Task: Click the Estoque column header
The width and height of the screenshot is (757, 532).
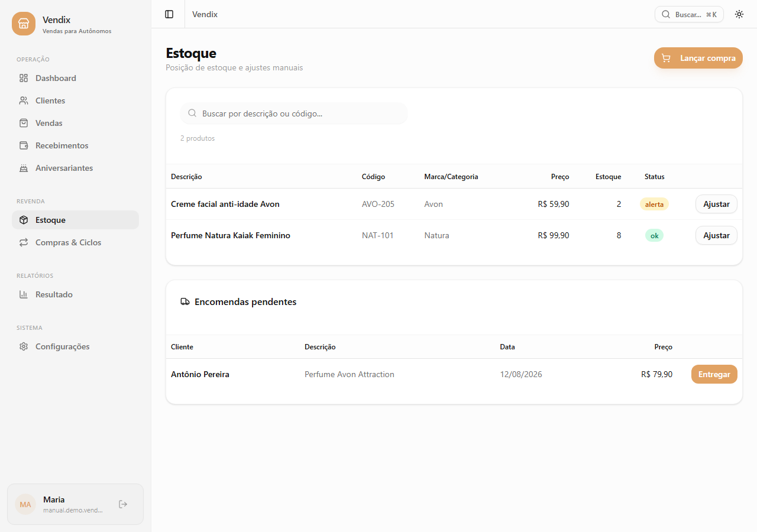Action: [608, 177]
